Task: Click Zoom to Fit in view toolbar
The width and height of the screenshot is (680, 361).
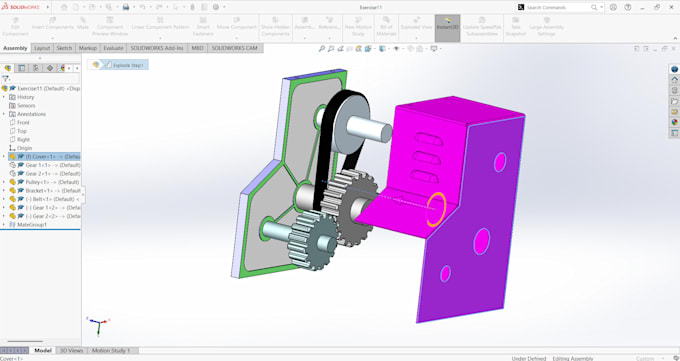Action: coord(322,49)
